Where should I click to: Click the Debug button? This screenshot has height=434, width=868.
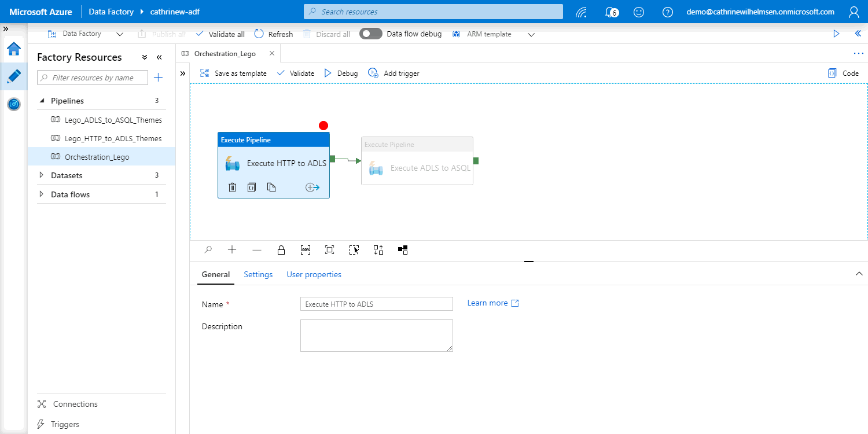click(x=341, y=73)
